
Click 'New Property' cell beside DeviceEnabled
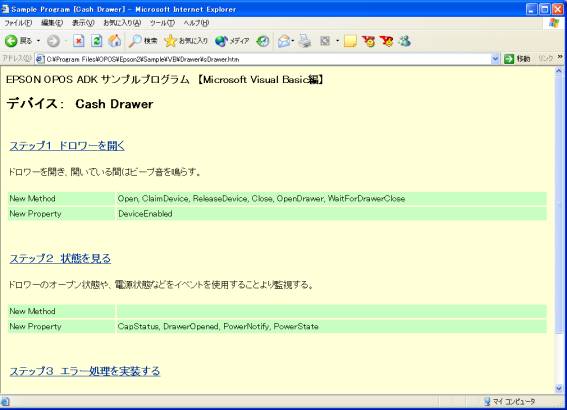click(61, 214)
